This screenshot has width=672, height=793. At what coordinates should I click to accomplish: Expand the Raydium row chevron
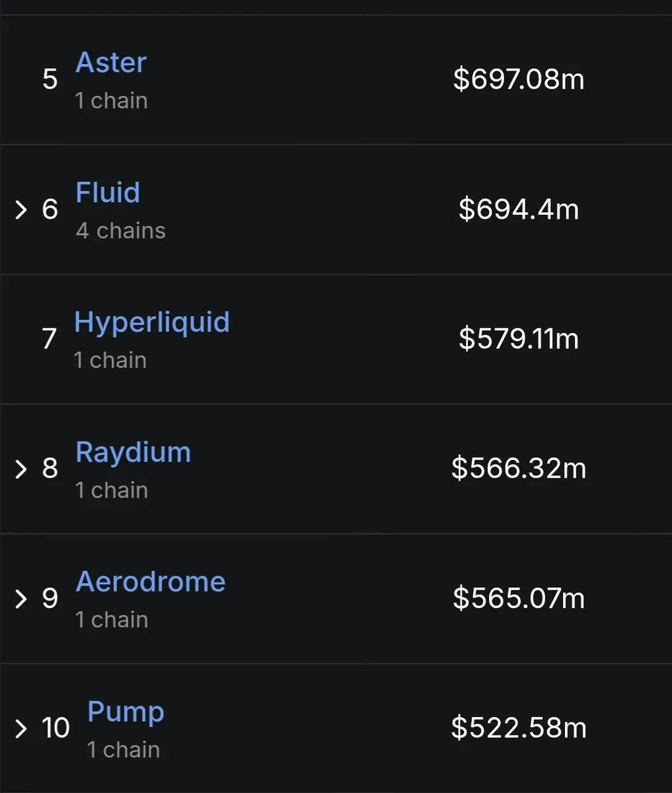tap(21, 469)
